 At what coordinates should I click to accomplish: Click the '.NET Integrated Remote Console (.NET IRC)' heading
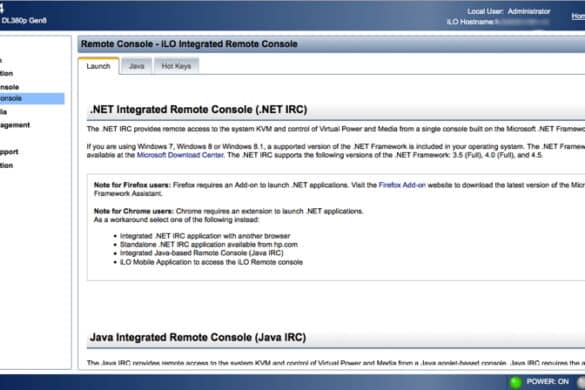click(198, 110)
